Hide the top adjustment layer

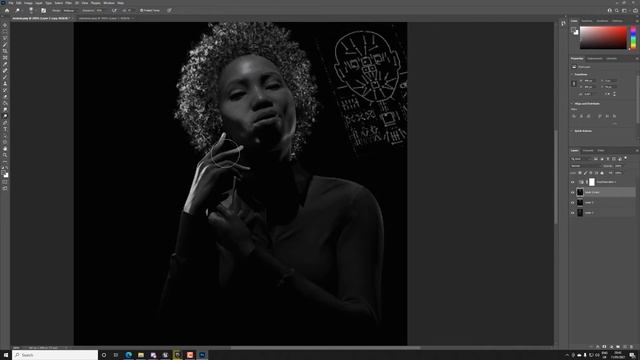click(x=573, y=182)
